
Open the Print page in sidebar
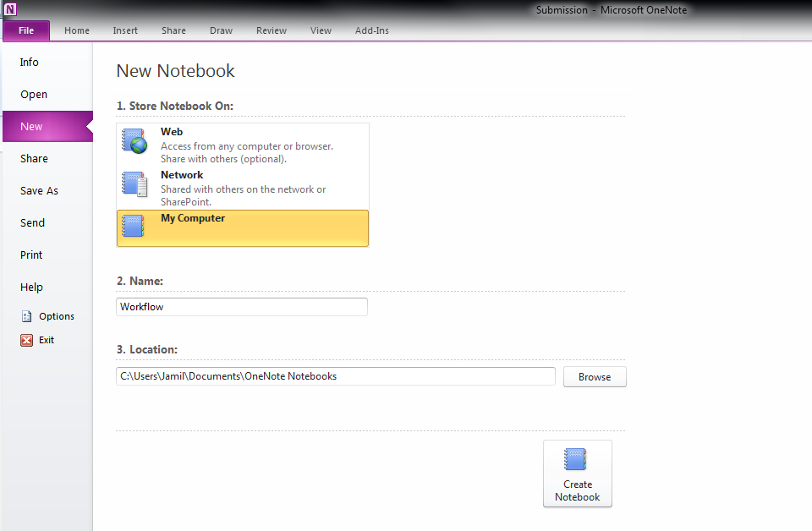(31, 255)
